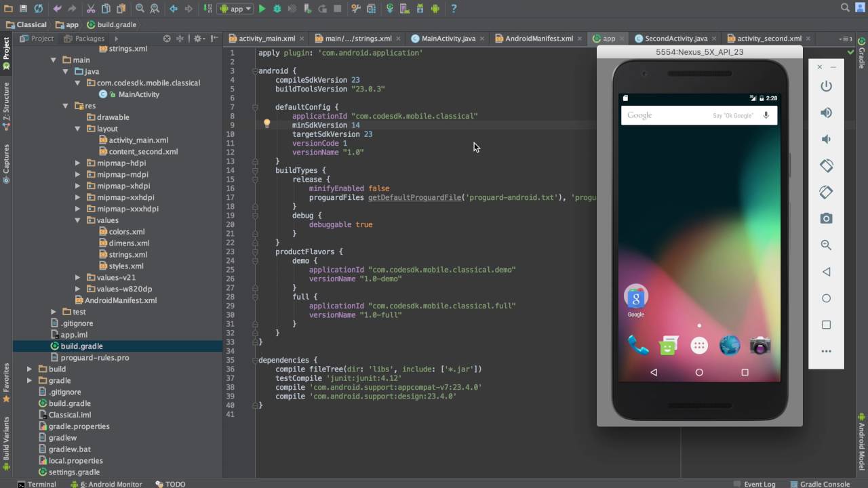Click emulator volume up button
Screen dimensions: 868x488
(x=826, y=113)
